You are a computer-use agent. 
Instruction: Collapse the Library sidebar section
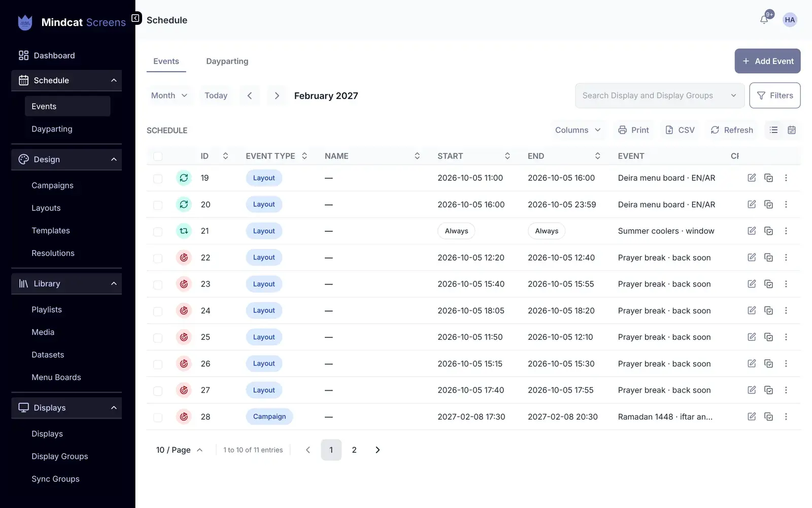coord(66,283)
